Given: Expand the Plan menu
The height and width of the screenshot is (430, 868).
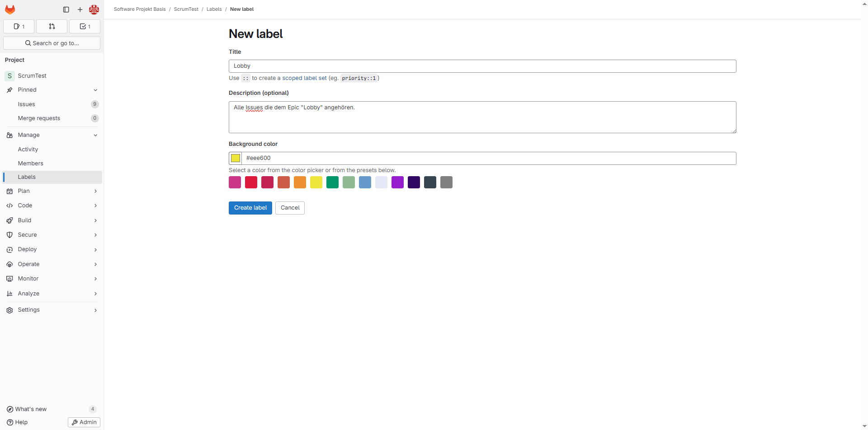Looking at the screenshot, I should click(95, 192).
